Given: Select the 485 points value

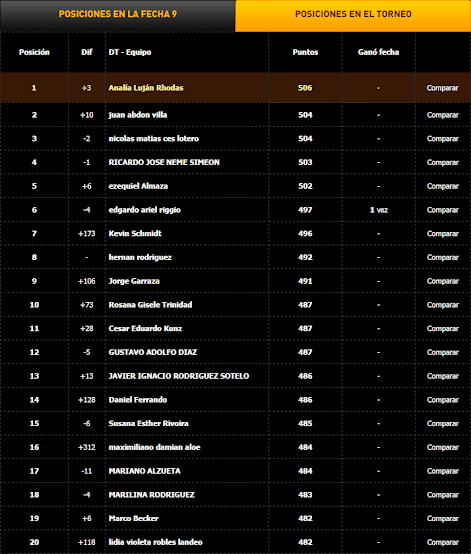Looking at the screenshot, I should (305, 423).
